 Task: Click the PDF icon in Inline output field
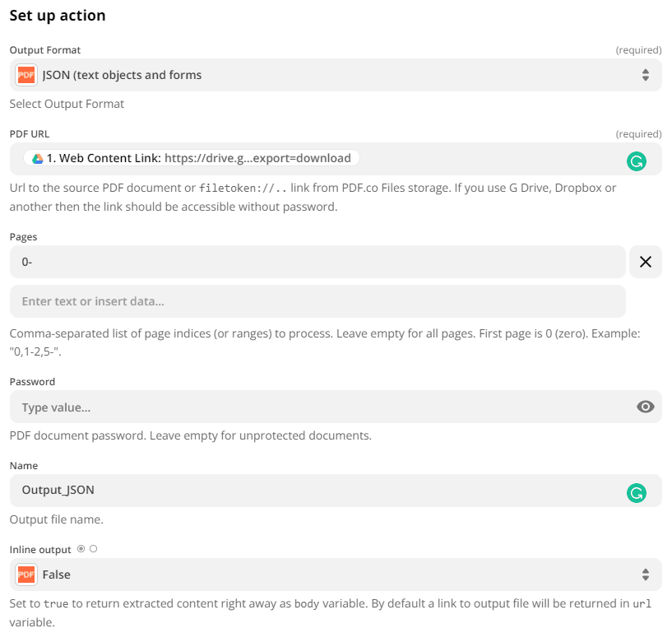pos(25,575)
